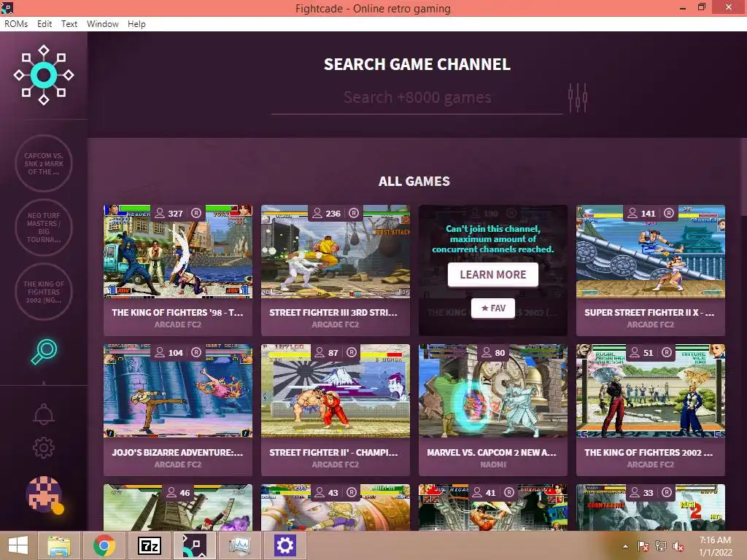Open Street Fighter II' Champion game card

tap(336, 410)
